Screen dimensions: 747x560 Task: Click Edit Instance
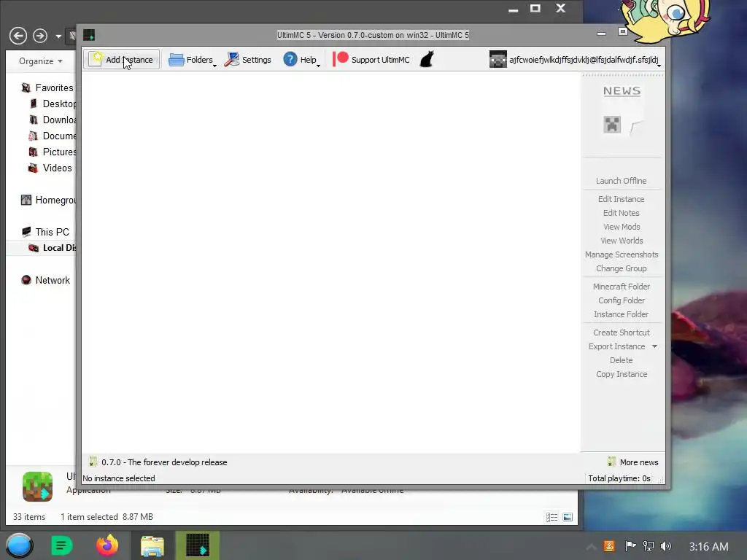coord(621,199)
